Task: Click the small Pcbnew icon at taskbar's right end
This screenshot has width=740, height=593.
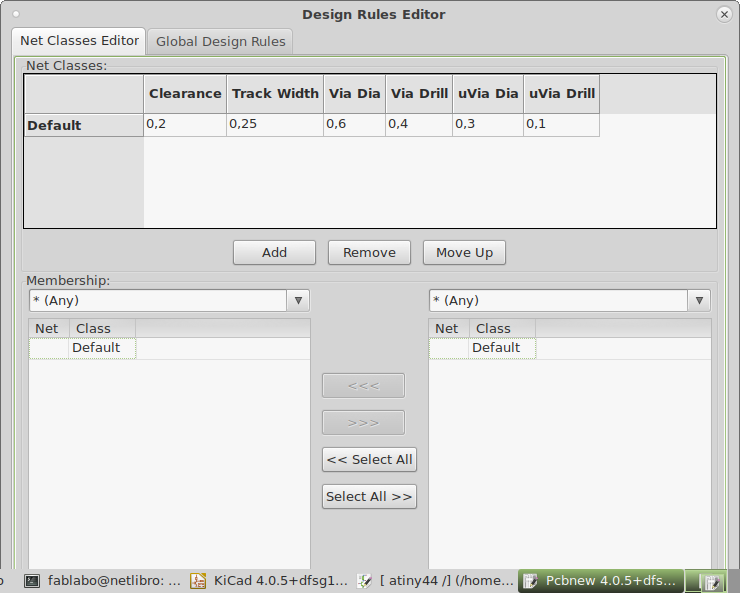Action: coord(712,582)
